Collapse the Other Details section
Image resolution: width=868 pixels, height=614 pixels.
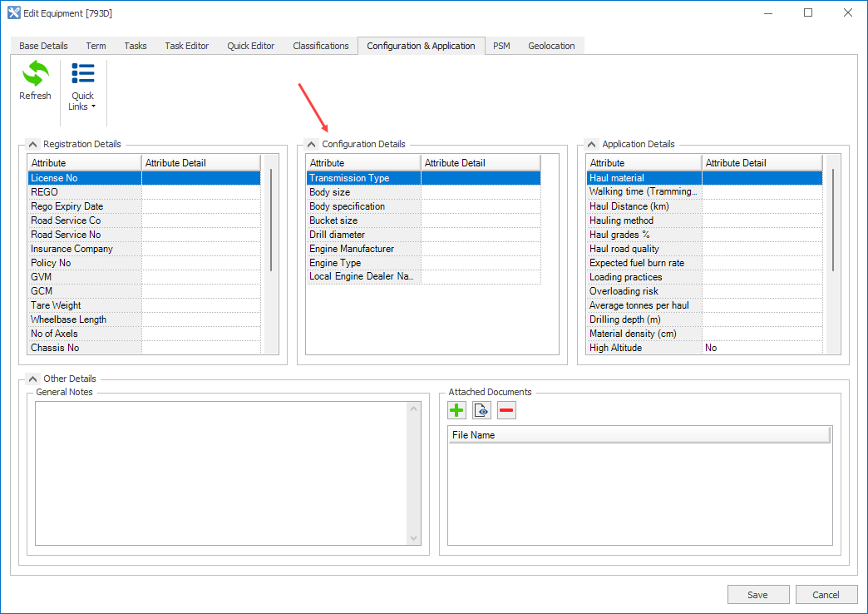coord(33,379)
